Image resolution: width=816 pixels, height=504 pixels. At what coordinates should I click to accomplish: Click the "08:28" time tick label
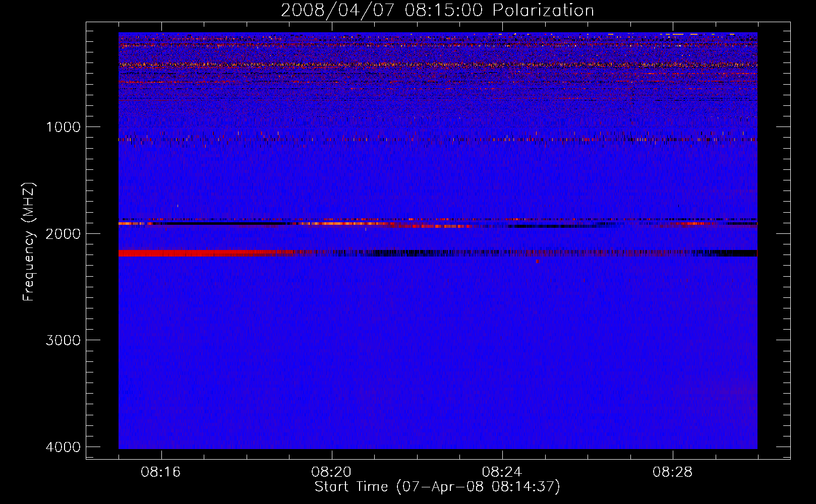672,472
